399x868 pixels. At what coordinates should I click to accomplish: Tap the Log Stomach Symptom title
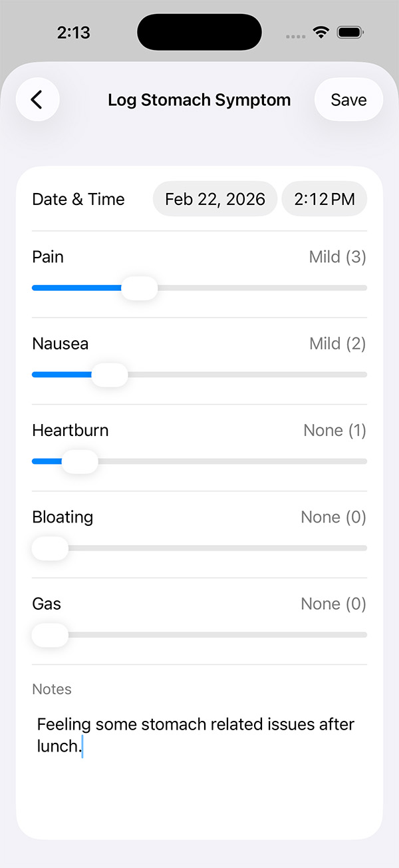coord(199,99)
